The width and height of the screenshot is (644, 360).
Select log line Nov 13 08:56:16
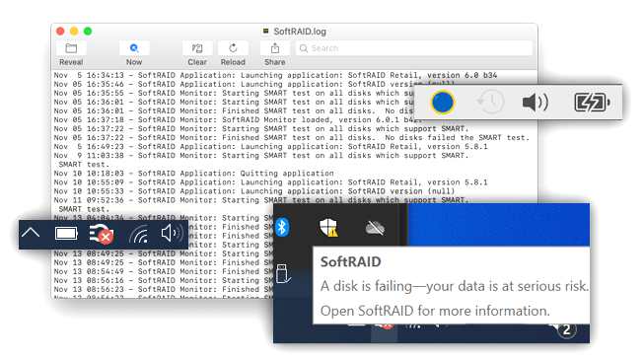click(x=163, y=281)
